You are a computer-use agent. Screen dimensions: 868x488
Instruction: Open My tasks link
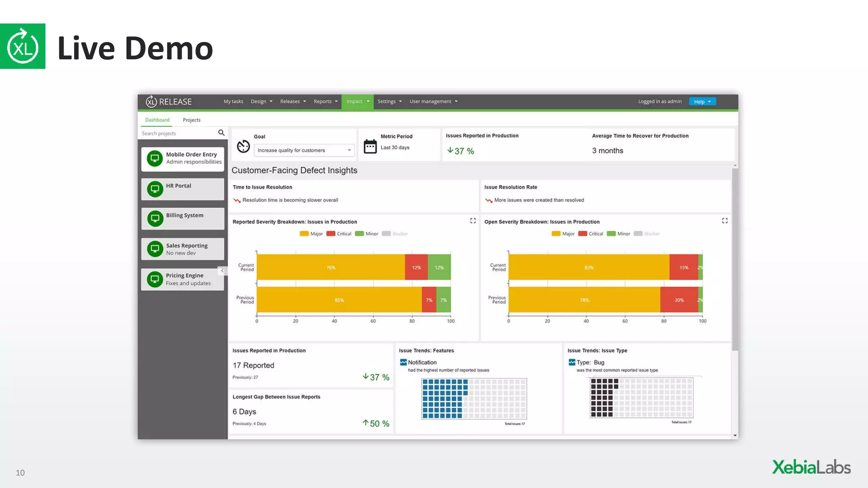(x=233, y=102)
